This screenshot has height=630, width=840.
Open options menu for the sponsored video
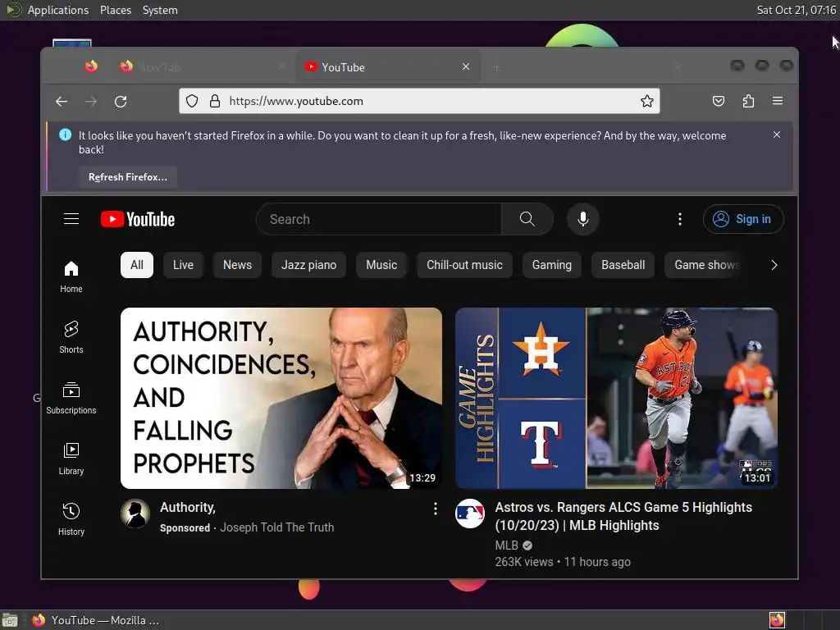(435, 509)
